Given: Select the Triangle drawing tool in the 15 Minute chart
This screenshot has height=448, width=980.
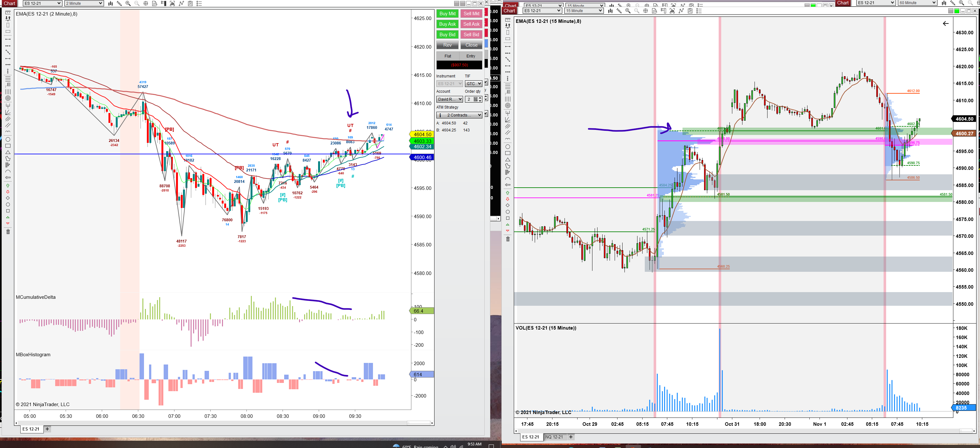Looking at the screenshot, I should (507, 160).
